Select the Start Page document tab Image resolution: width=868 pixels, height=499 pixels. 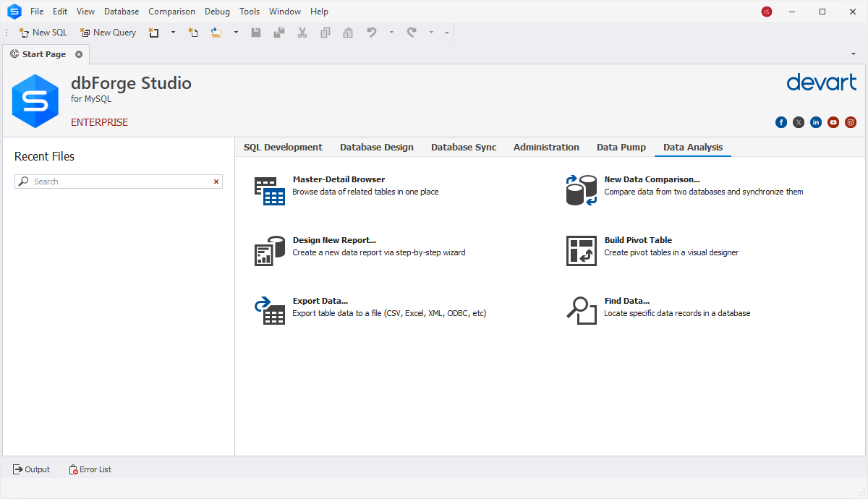click(44, 54)
